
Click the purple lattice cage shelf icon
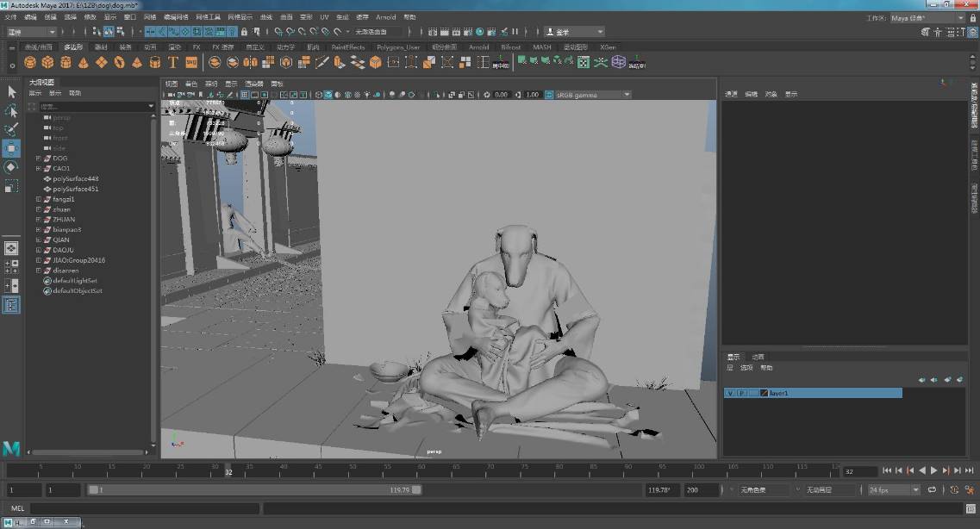[x=618, y=62]
